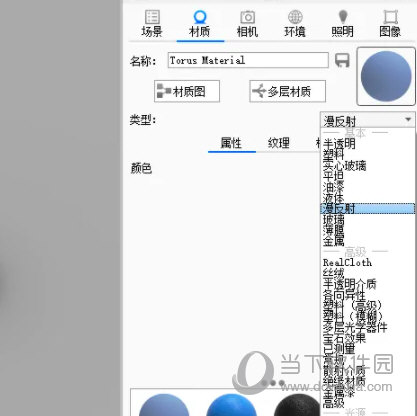Collapse the 类型 dropdown showing 漫反射
This screenshot has width=417, height=416.
point(368,120)
